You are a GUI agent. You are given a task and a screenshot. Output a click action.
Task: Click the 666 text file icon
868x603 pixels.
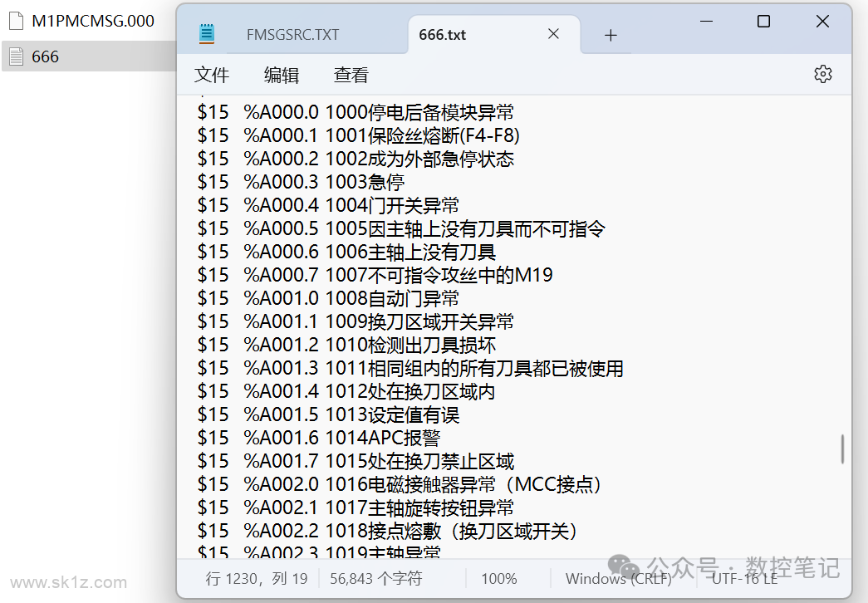[x=17, y=56]
